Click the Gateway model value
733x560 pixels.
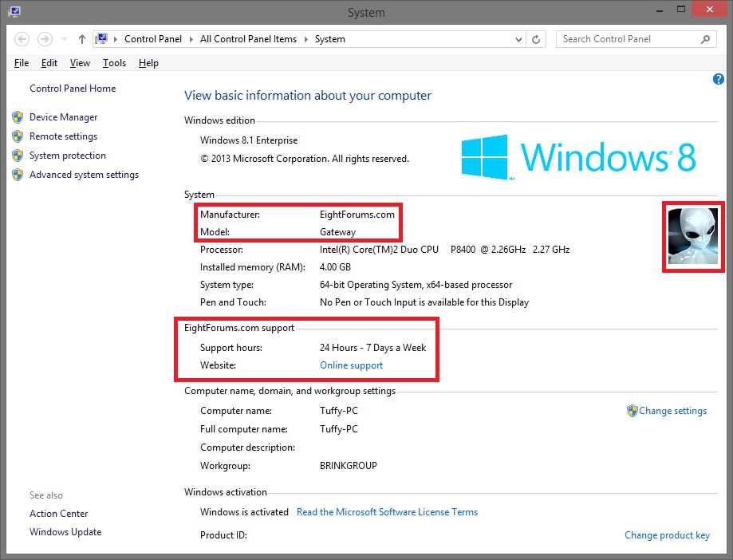(337, 232)
